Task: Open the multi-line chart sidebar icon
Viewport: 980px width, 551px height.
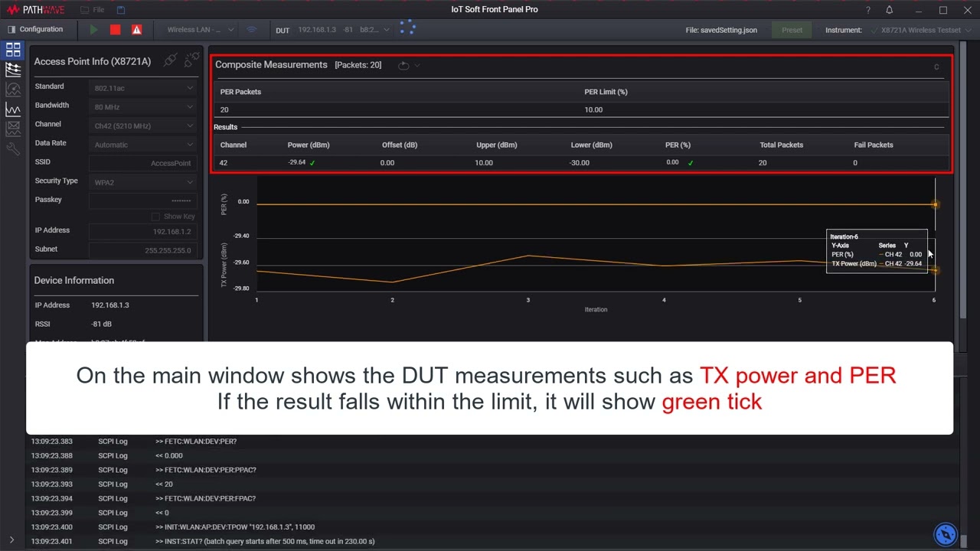Action: (13, 70)
